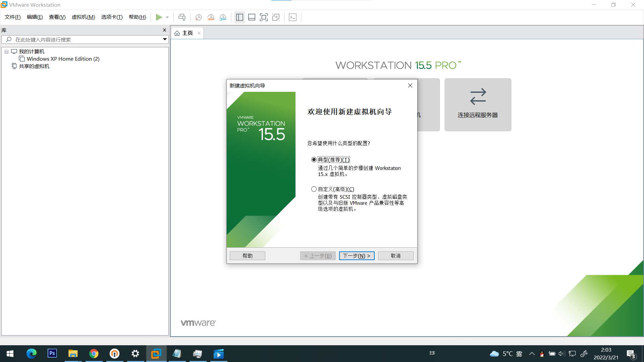Image resolution: width=644 pixels, height=362 pixels.
Task: Select the 自定义(高级) radio option
Action: tap(314, 189)
